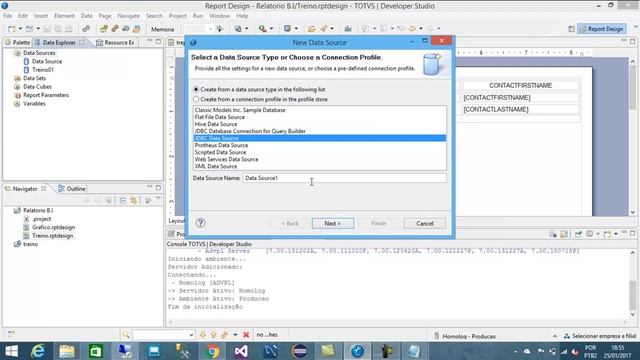Click the link icon in the toolbar

(86, 29)
